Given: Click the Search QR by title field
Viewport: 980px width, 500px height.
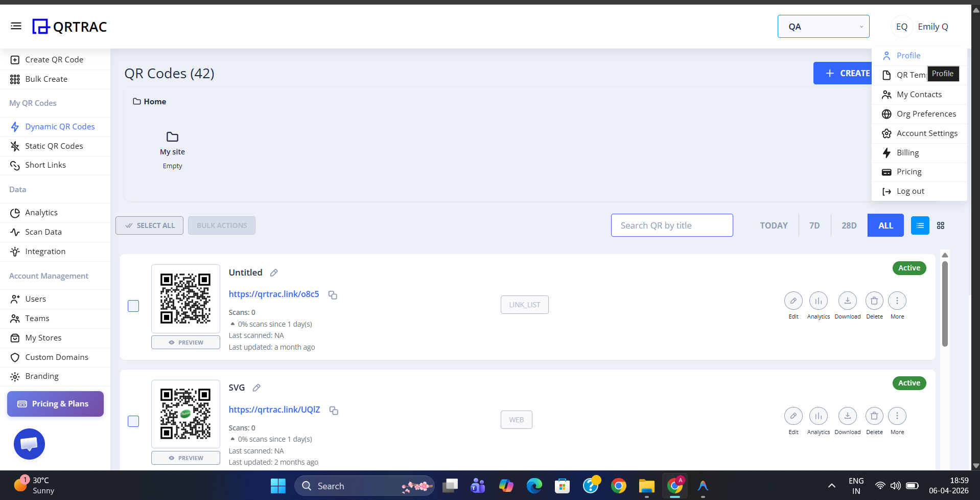Looking at the screenshot, I should (x=672, y=225).
